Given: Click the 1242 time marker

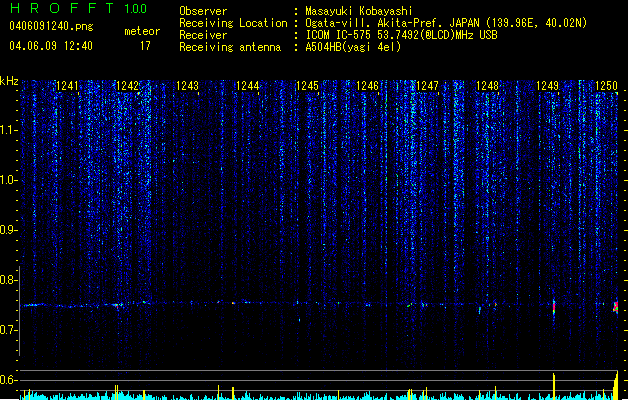Looking at the screenshot, I should [127, 86].
